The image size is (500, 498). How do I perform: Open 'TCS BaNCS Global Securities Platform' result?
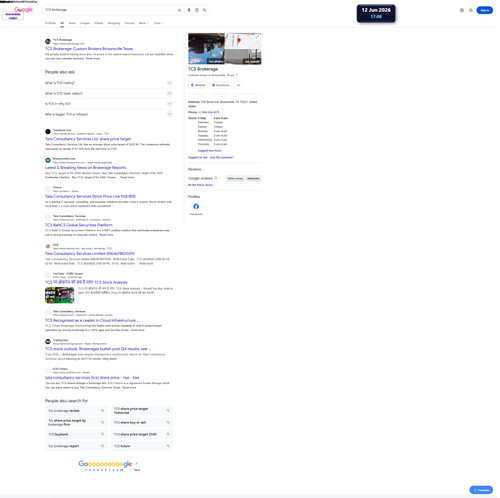[79, 225]
